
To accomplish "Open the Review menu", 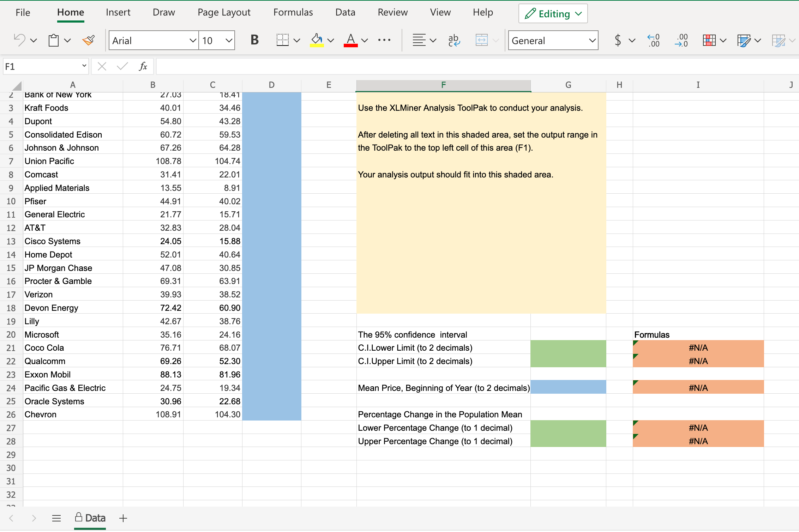I will tap(392, 12).
